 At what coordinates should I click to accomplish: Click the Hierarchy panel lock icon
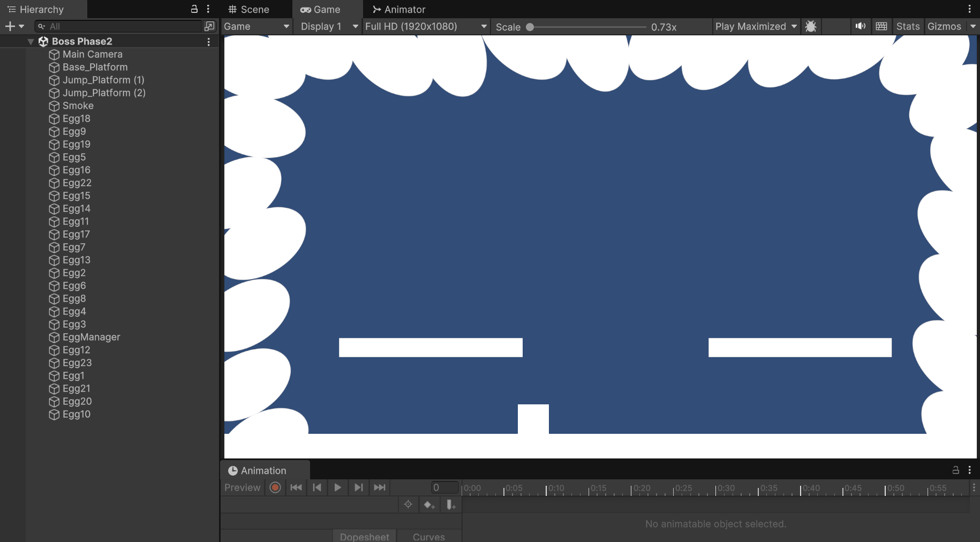(x=194, y=9)
